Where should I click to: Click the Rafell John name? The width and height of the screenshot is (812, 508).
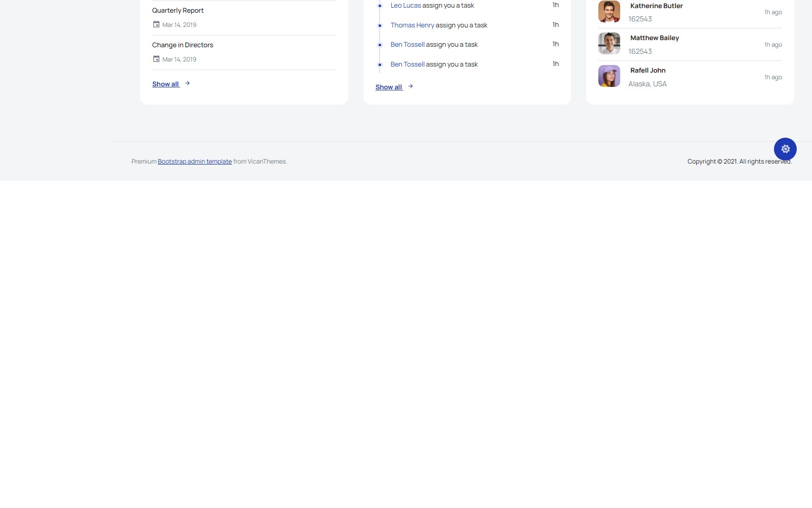pos(648,71)
